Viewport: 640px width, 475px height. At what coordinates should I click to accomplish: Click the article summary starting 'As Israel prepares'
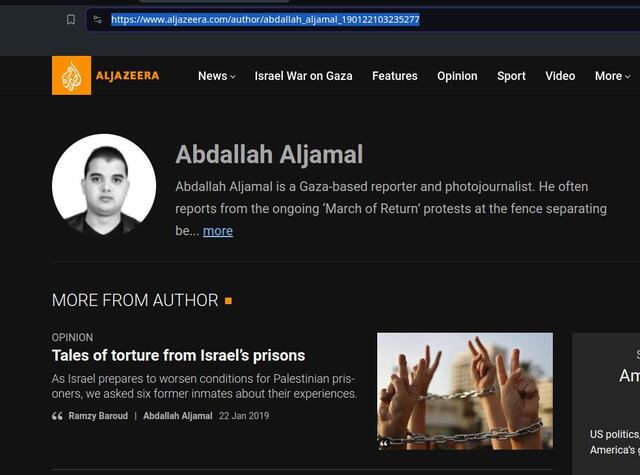click(204, 386)
